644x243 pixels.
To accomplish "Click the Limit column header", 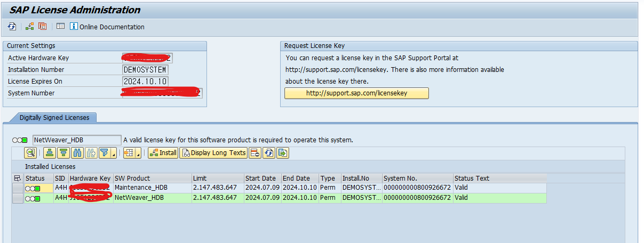I will (218, 178).
